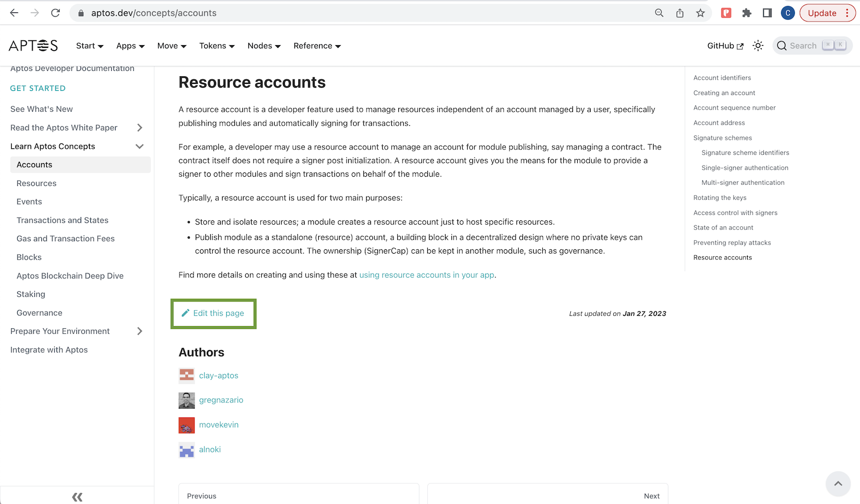
Task: Open using resource accounts in your app link
Action: [427, 275]
